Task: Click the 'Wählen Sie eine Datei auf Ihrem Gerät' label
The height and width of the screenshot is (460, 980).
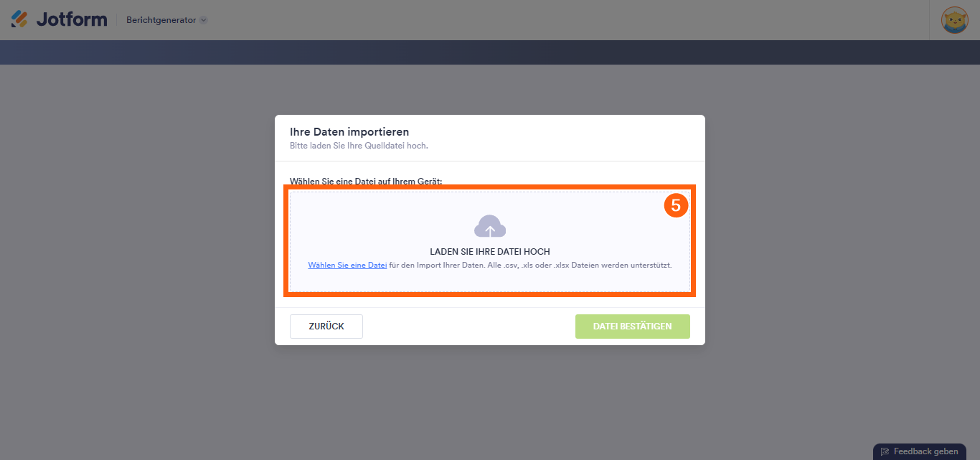Action: (366, 181)
